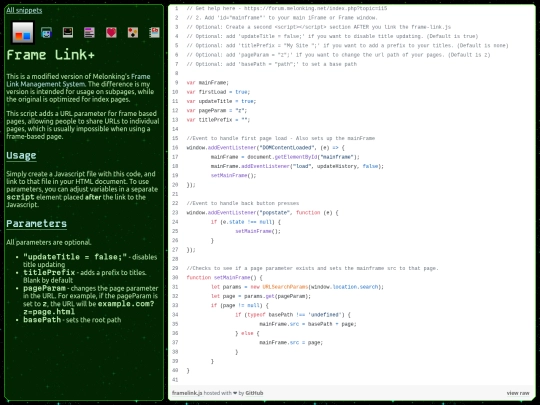Open the GitHub link in gist footer
The height and width of the screenshot is (405, 540).
[x=254, y=393]
